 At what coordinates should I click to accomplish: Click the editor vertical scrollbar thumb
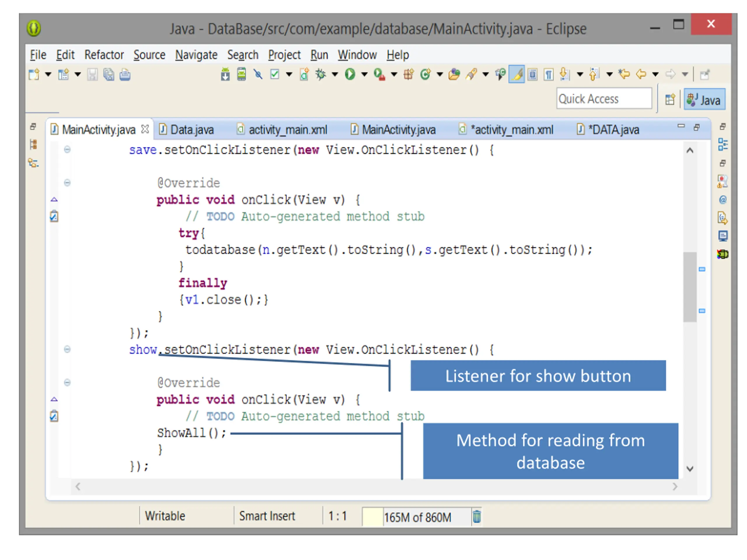690,287
